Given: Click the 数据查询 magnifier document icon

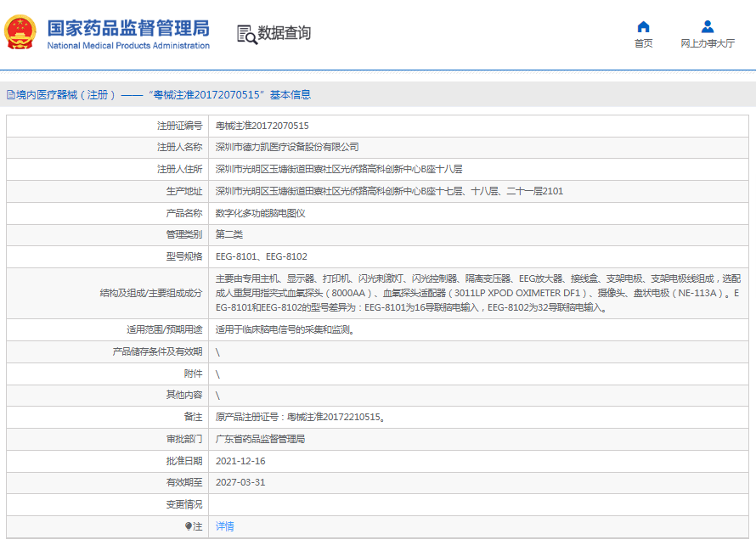Looking at the screenshot, I should 246,33.
